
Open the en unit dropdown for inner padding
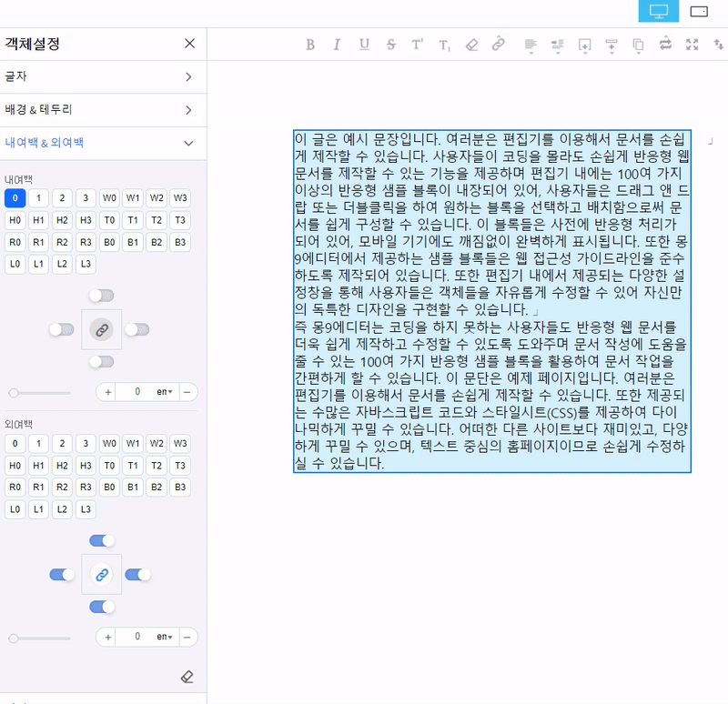(x=165, y=392)
